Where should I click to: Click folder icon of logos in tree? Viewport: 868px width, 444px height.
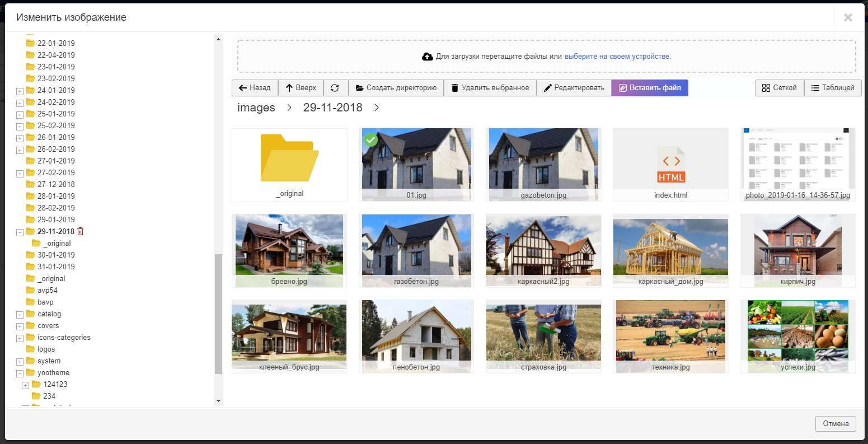point(31,349)
